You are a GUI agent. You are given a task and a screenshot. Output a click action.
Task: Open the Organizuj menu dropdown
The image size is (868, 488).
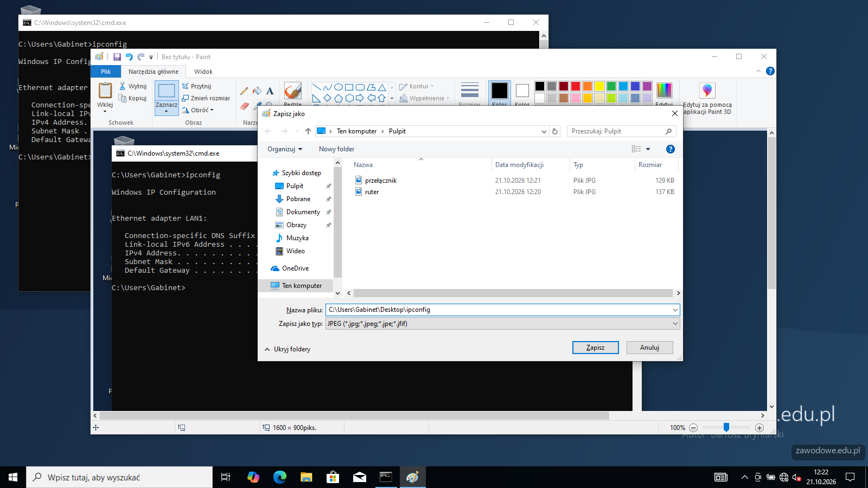point(285,149)
